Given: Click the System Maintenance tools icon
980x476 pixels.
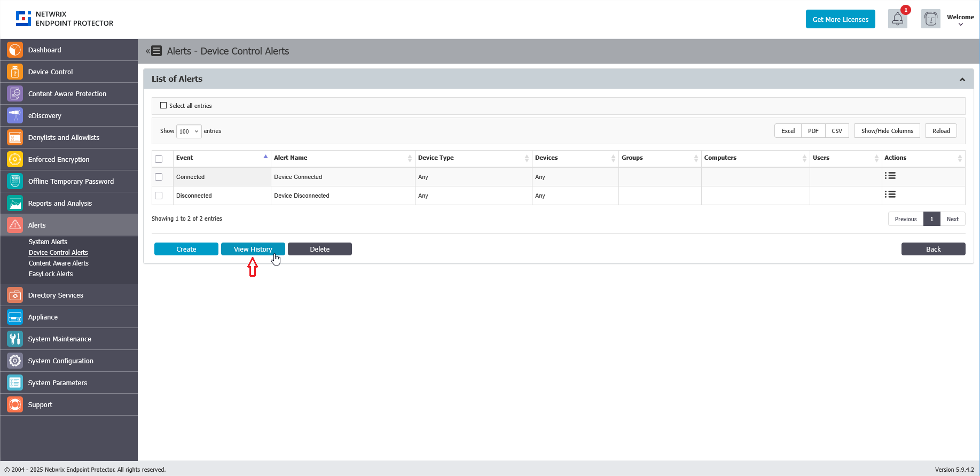Looking at the screenshot, I should (x=15, y=339).
